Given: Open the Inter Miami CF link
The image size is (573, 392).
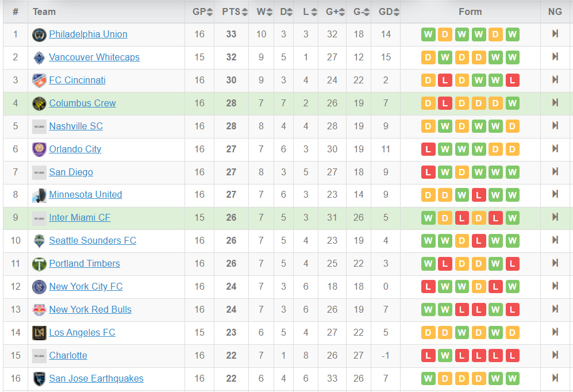Looking at the screenshot, I should pyautogui.click(x=80, y=218).
